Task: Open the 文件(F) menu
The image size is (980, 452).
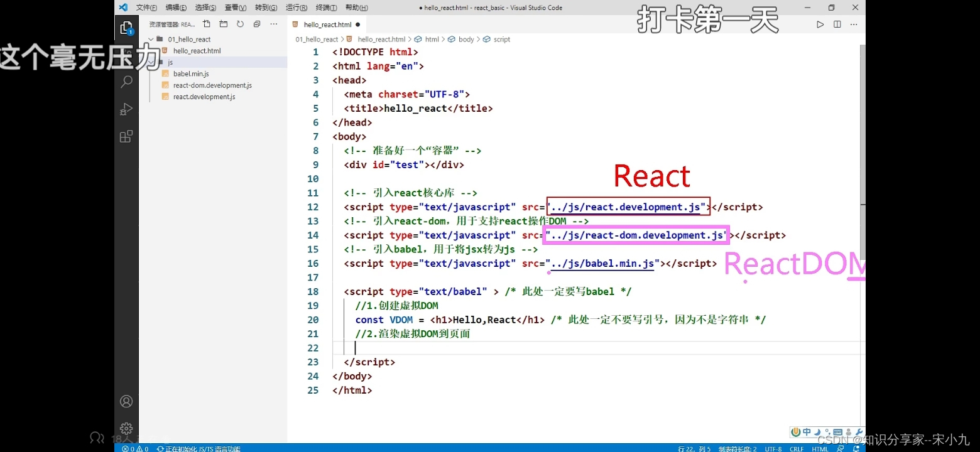Action: click(x=146, y=8)
